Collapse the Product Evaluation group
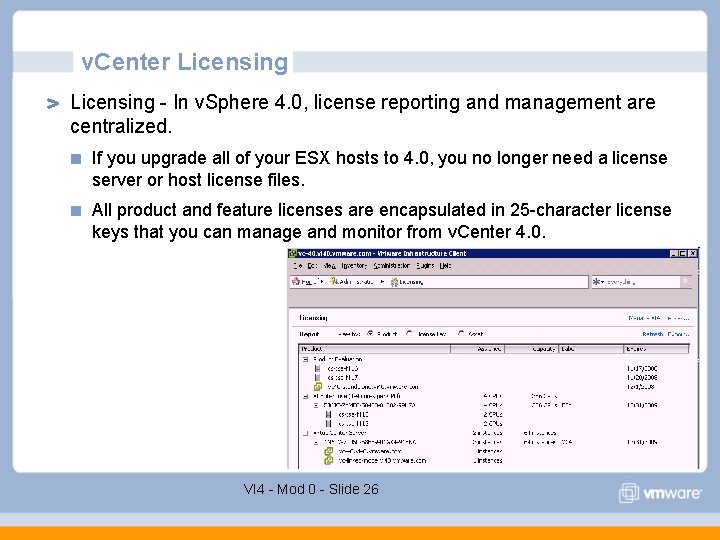The height and width of the screenshot is (540, 720). pos(305,359)
